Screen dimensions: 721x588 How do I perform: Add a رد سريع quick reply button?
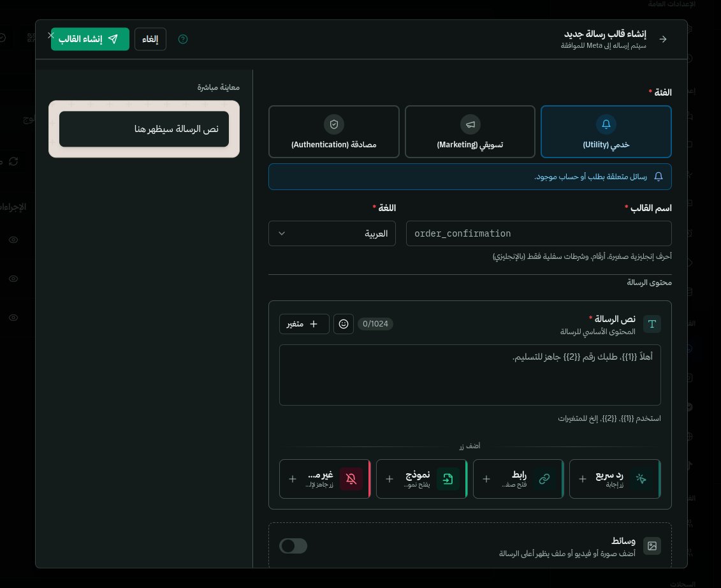tap(615, 479)
